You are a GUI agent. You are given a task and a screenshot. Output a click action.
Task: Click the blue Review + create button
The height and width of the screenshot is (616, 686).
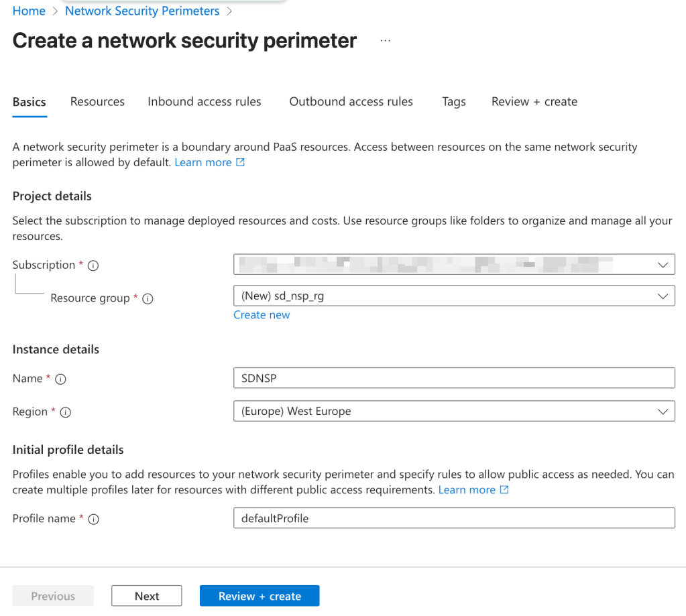click(x=260, y=596)
